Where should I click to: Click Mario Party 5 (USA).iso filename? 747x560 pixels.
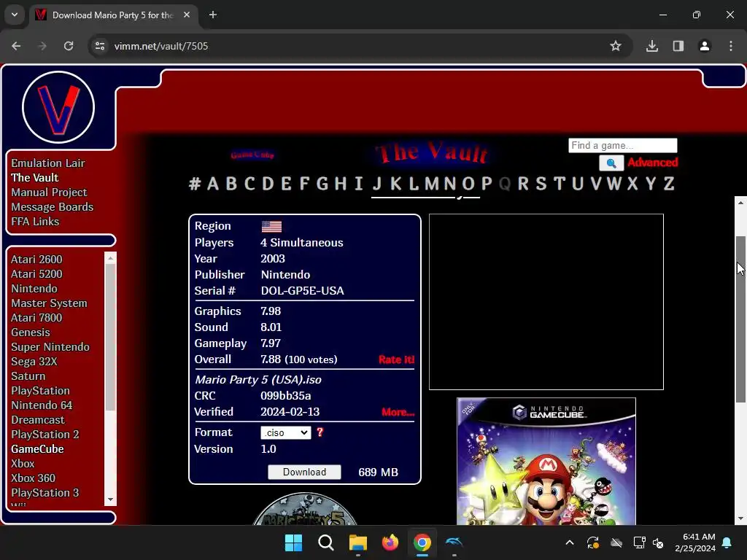click(x=258, y=379)
